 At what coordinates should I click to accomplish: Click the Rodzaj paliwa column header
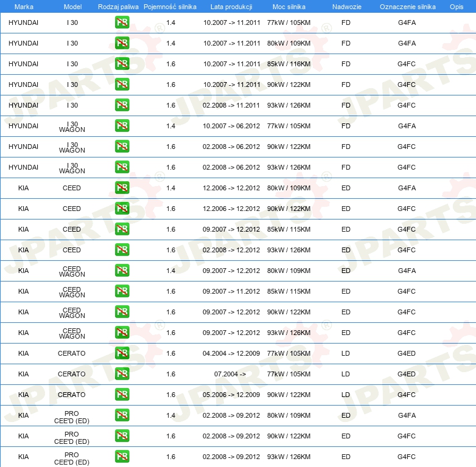[x=118, y=6]
